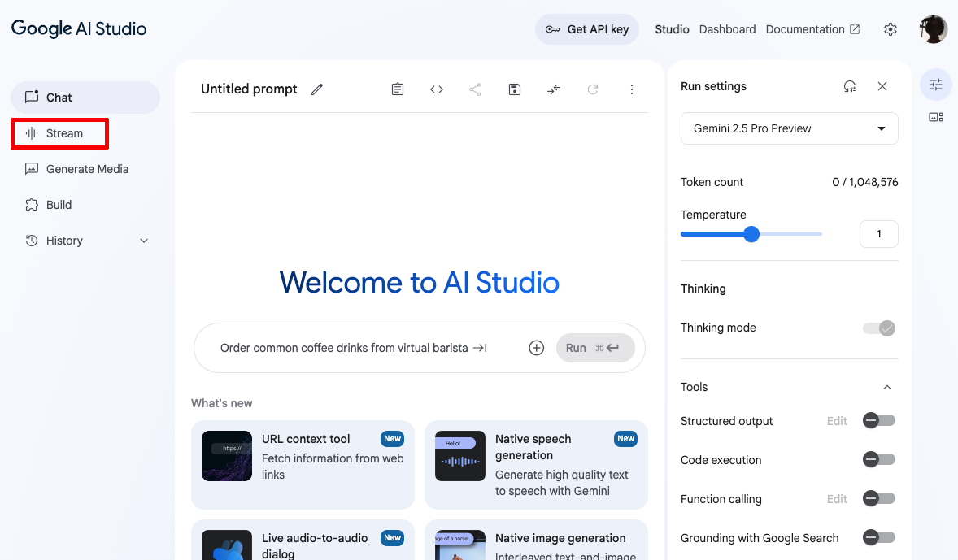958x560 pixels.
Task: Click the Untitled prompt title text
Action: point(249,89)
